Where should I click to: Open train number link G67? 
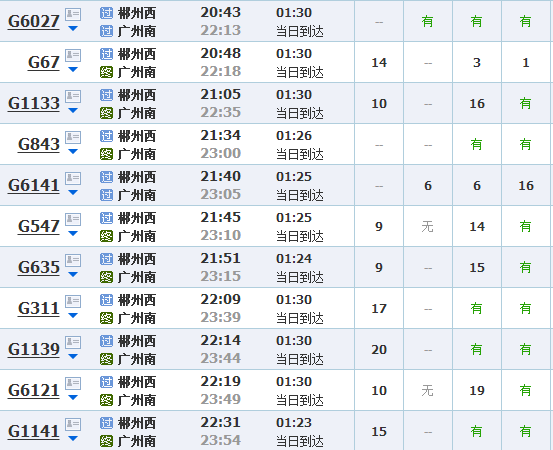tap(44, 62)
